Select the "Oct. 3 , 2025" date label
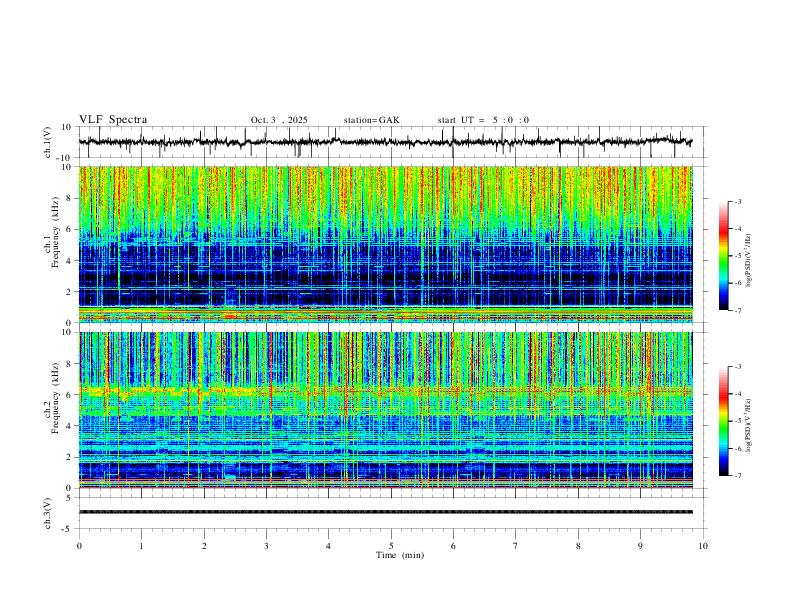The image size is (792, 612). (279, 120)
